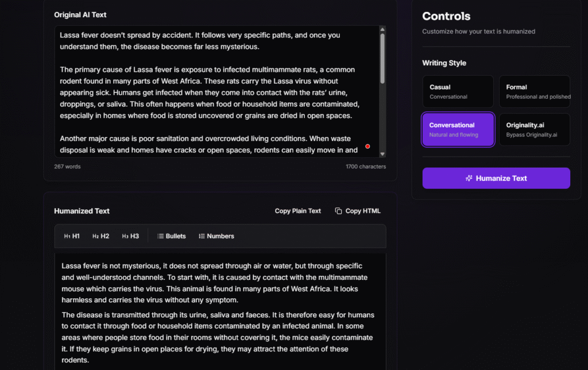The image size is (588, 370).
Task: Place cursor in second humanized paragraph
Action: (218, 337)
